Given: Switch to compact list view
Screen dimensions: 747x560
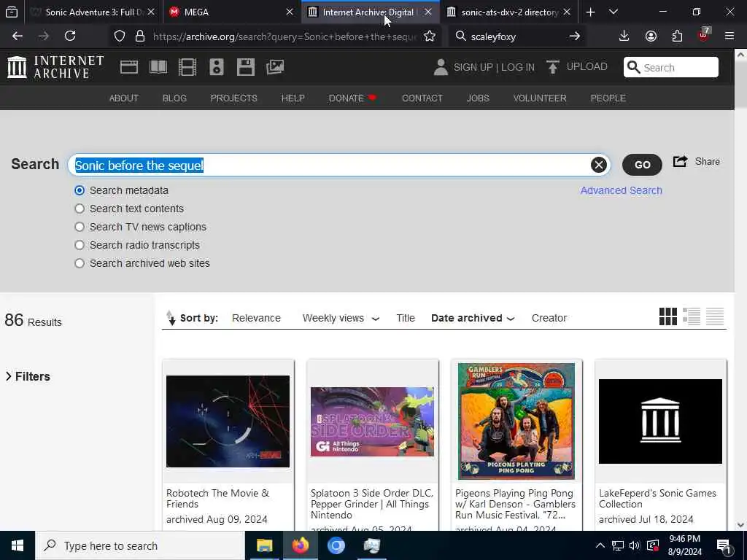Looking at the screenshot, I should pyautogui.click(x=715, y=316).
